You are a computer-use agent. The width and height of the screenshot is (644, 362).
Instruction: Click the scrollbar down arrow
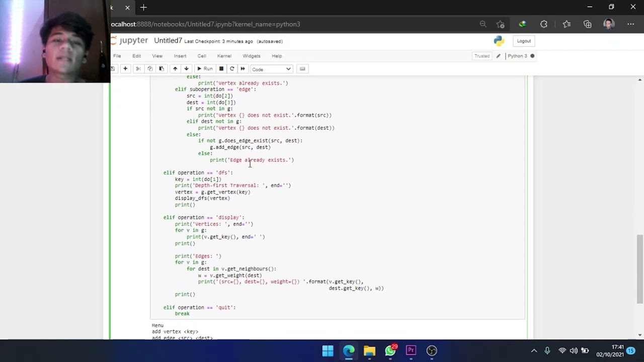[640, 335]
